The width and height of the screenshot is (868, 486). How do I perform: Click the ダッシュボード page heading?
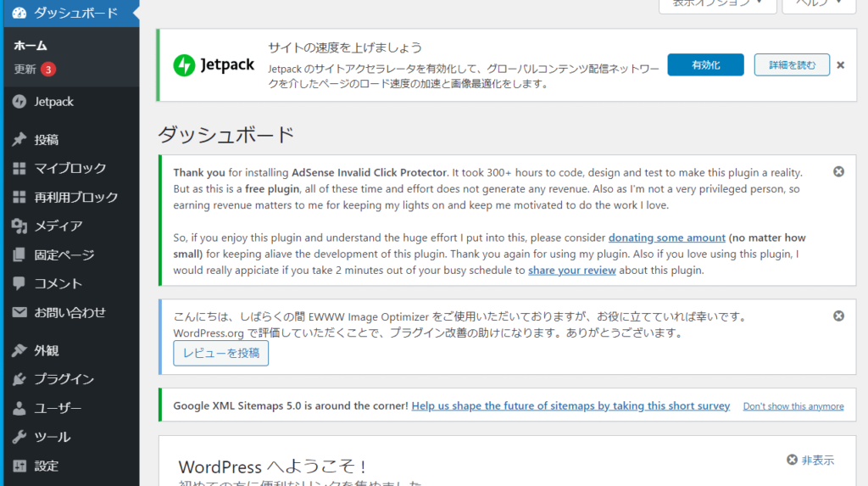[x=225, y=135]
